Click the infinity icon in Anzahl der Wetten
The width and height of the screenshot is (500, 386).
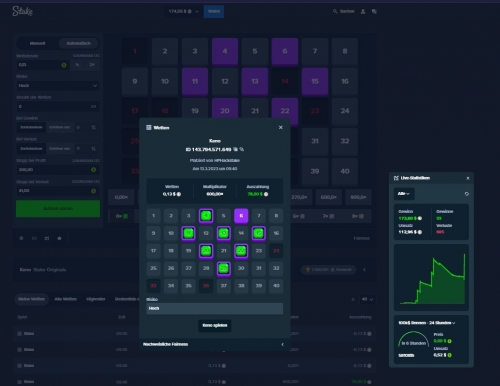tap(93, 107)
